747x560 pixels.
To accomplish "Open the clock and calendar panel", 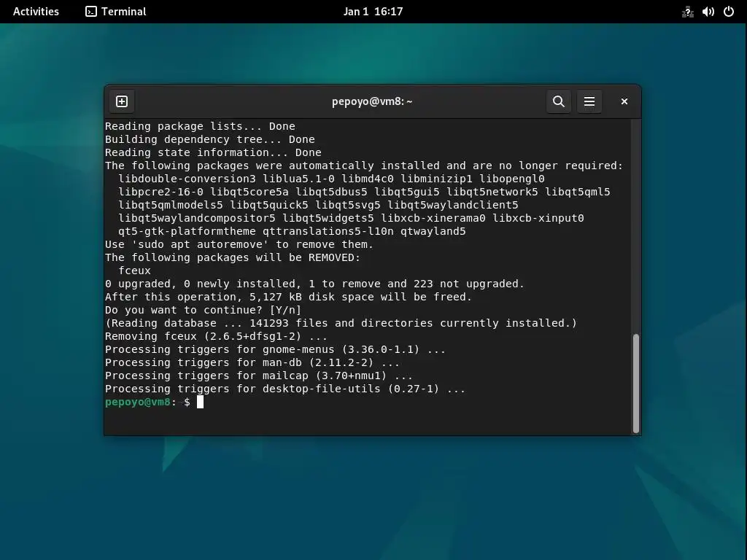I will click(x=373, y=12).
